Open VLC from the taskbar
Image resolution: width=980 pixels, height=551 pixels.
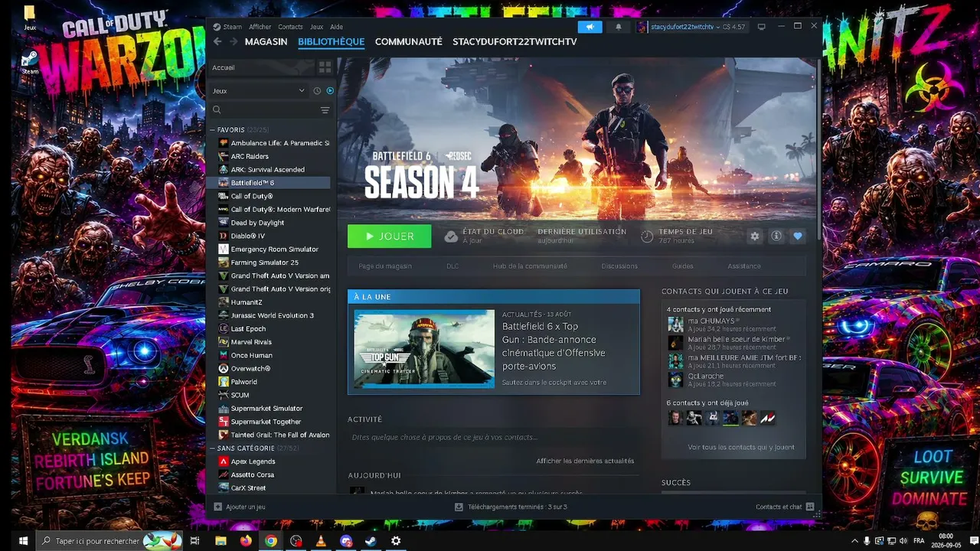[x=321, y=541]
